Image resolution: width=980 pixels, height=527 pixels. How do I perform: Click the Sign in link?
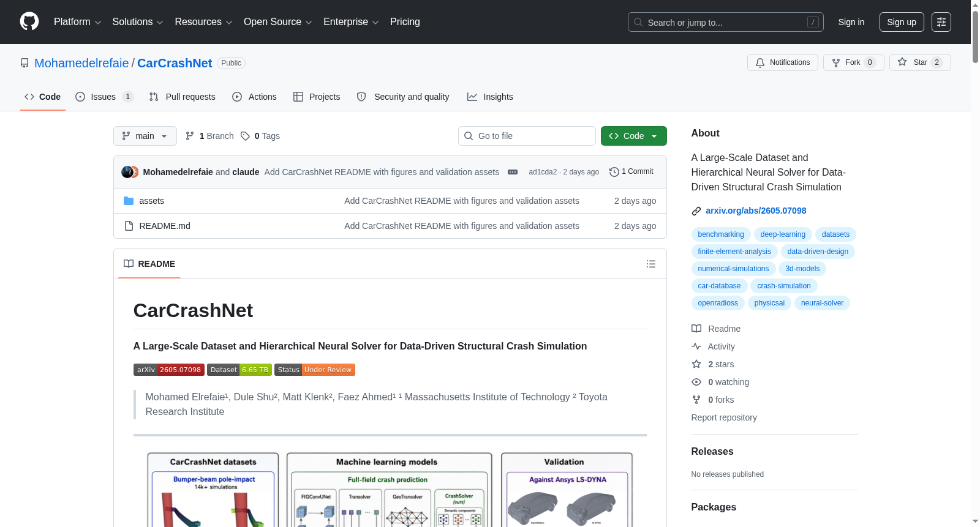[x=851, y=22]
